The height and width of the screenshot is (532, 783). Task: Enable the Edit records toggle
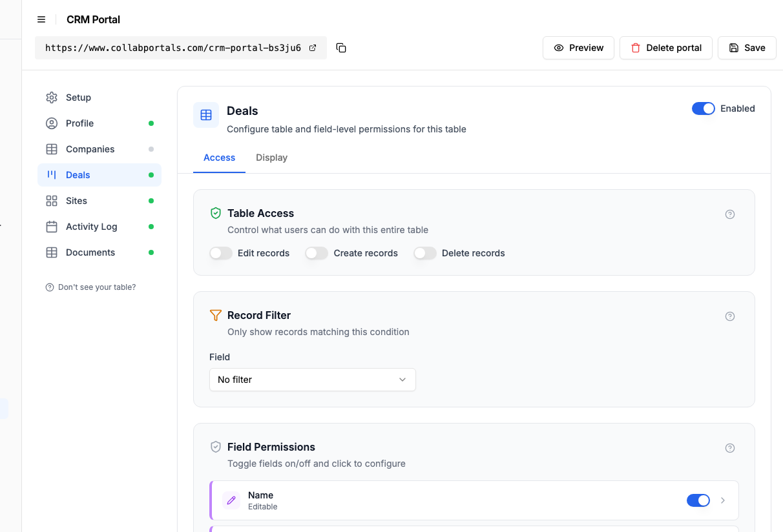point(221,253)
